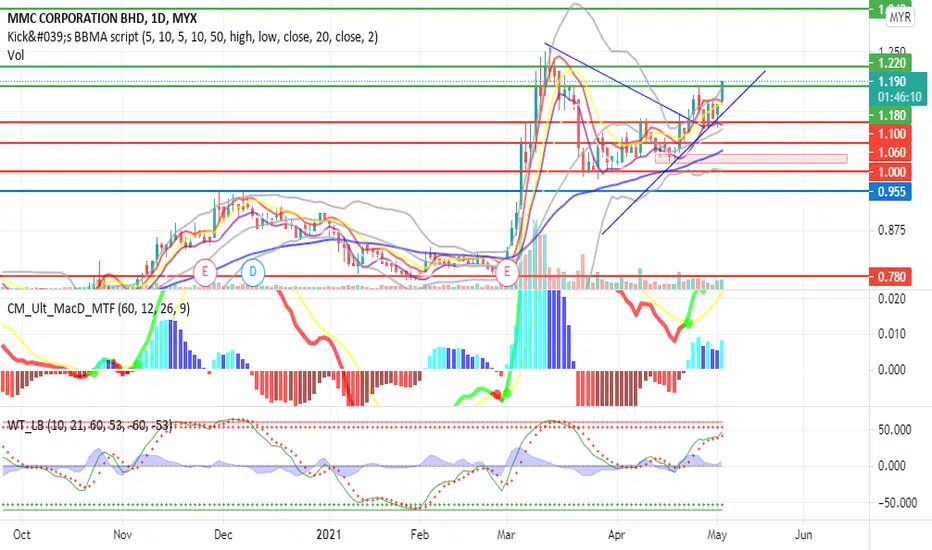Screen dimensions: 932x550
Task: Click the Nov label on time axis
Action: (122, 535)
